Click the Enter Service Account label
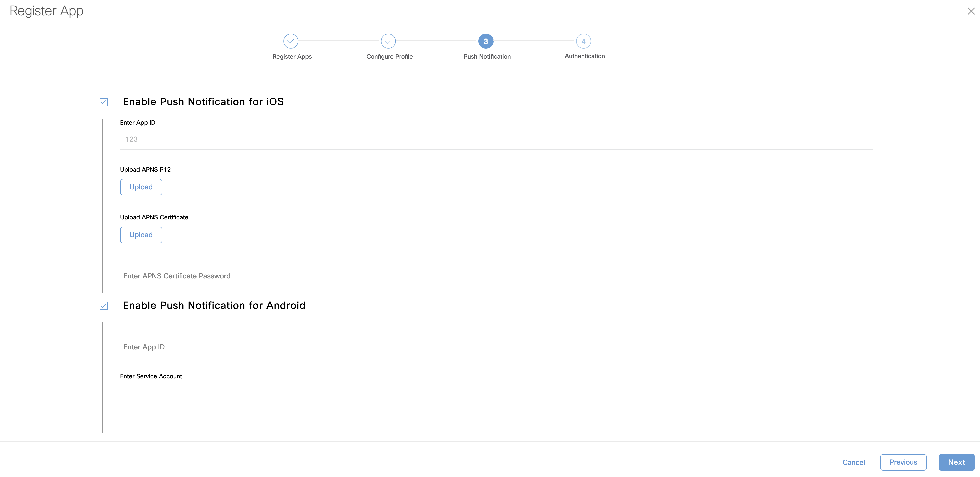 [x=151, y=376]
